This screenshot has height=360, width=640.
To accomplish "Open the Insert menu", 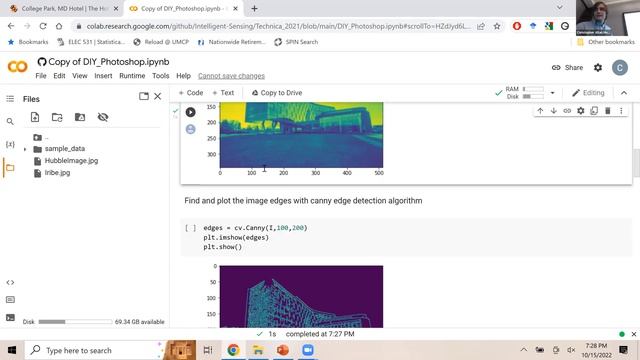I will [103, 76].
